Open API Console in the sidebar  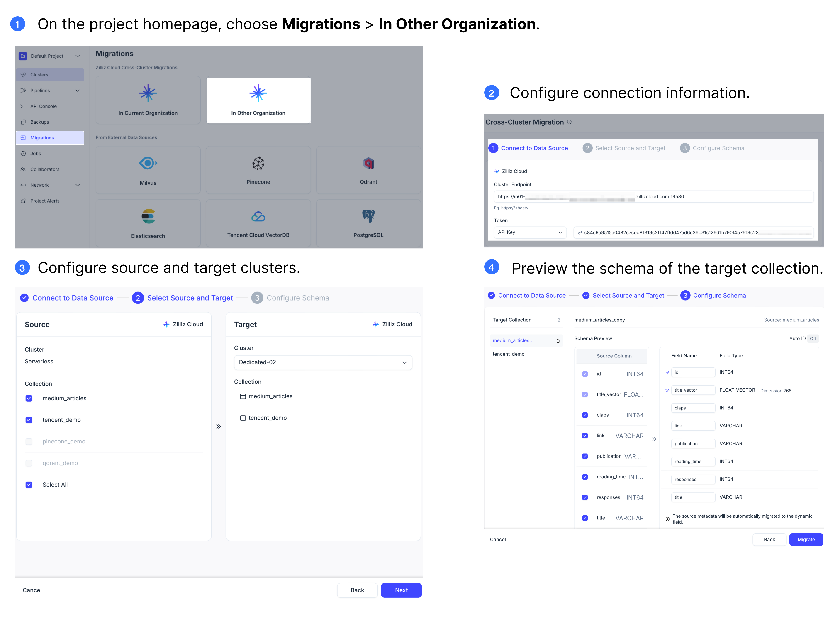pyautogui.click(x=50, y=107)
